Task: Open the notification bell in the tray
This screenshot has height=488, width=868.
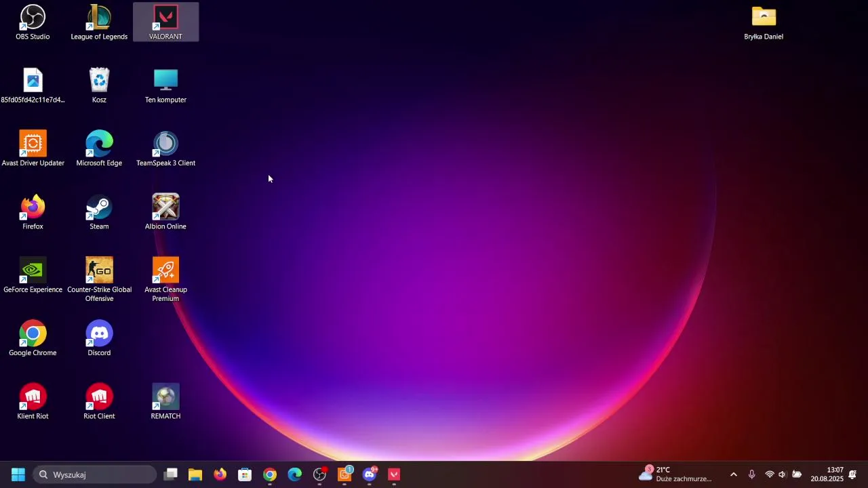Action: click(x=853, y=474)
